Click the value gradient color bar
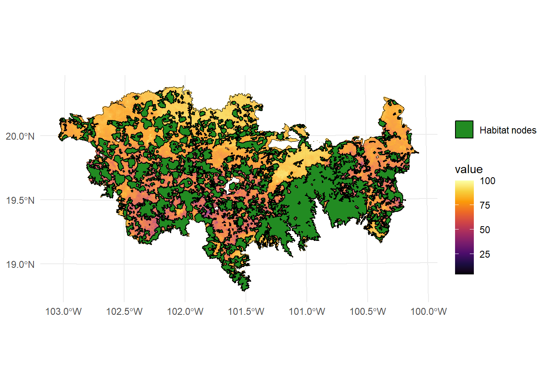 pyautogui.click(x=464, y=227)
